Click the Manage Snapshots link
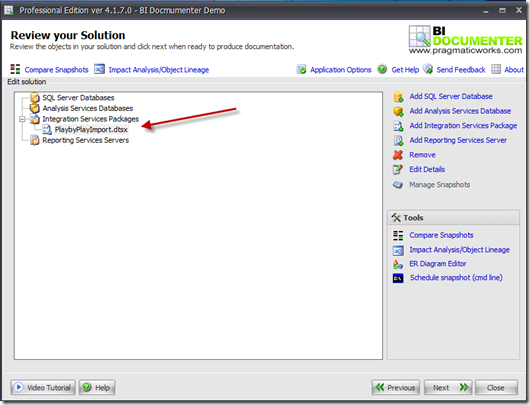Screen dimensions: 530x405 [439, 185]
